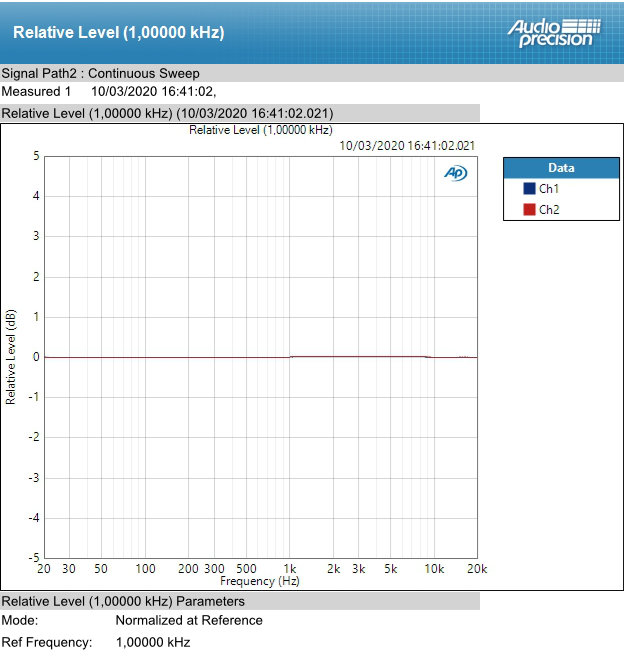Click the 'Relative Level (1,00000 kHz)' banner title

click(x=119, y=32)
